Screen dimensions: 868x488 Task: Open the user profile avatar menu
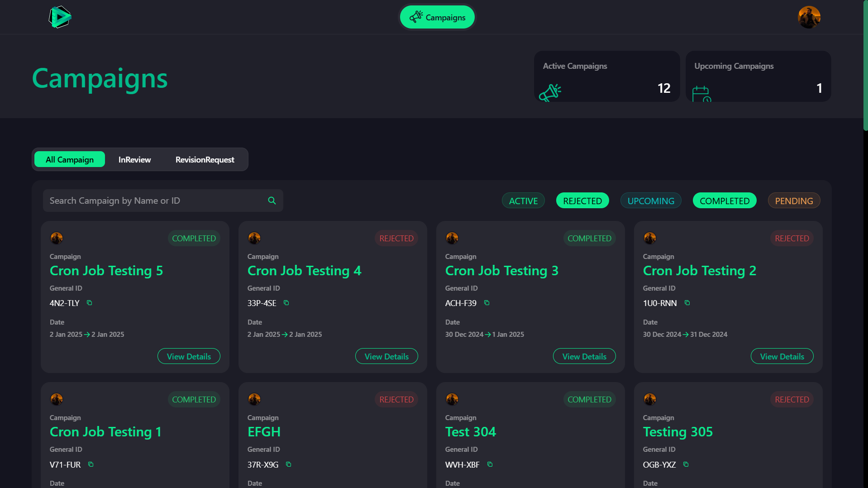[x=809, y=17]
